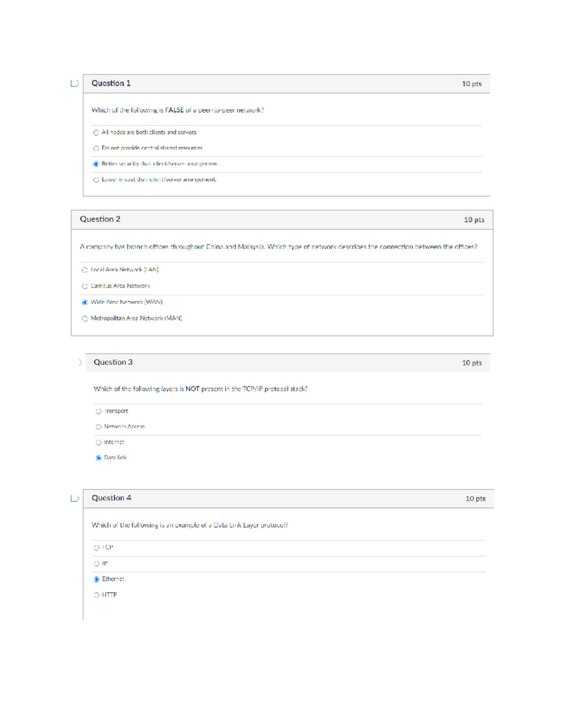Pick the HTTP radio button
The image size is (563, 728).
pos(97,595)
